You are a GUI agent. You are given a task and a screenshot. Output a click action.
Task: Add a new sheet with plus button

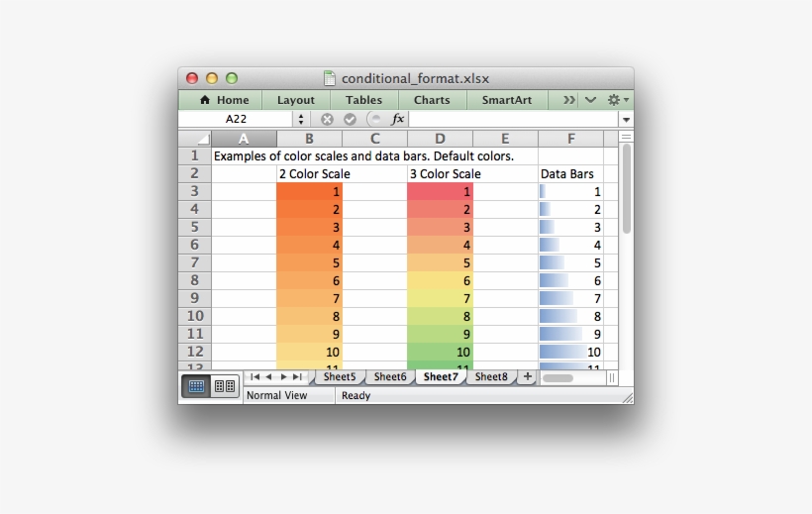(x=527, y=377)
